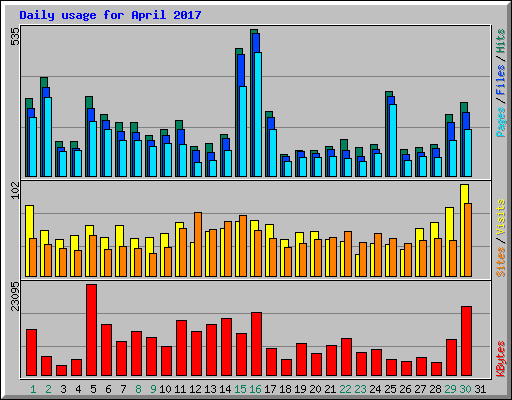The height and width of the screenshot is (400, 512).
Task: Click day label 10 on the axis
Action: click(x=165, y=389)
